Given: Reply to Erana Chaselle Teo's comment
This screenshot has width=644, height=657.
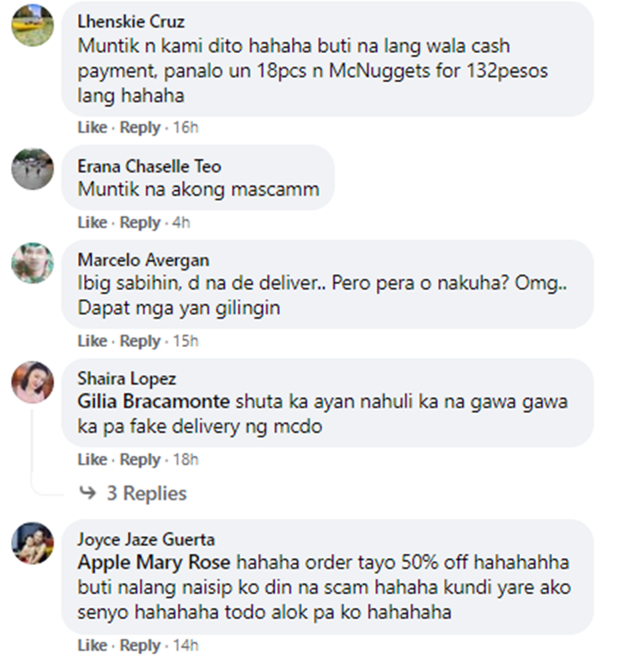Looking at the screenshot, I should (x=140, y=222).
